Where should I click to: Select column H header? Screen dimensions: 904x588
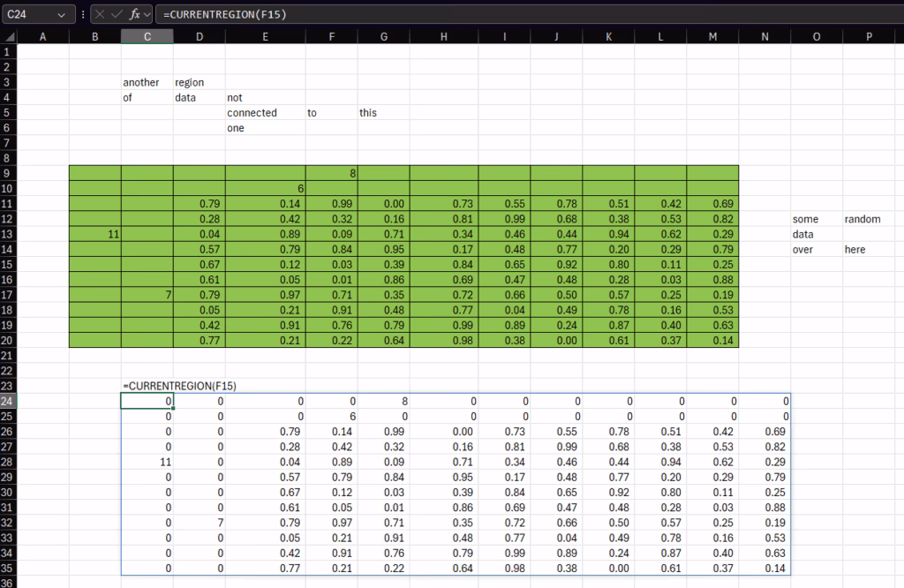click(x=444, y=37)
